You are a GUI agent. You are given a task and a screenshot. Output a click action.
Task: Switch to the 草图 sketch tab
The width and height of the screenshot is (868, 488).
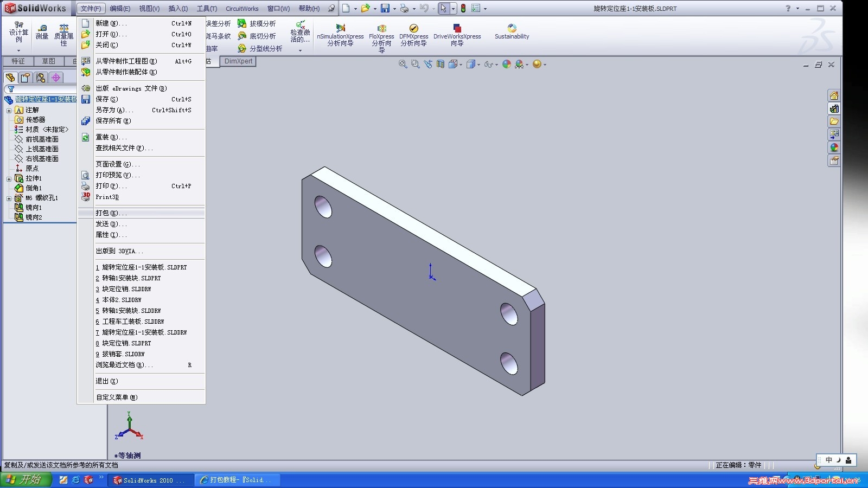tap(49, 61)
